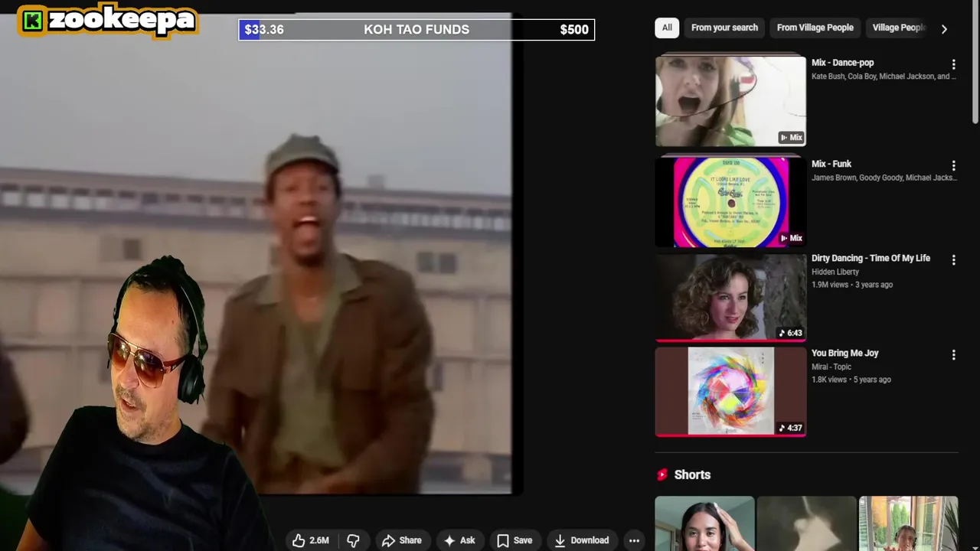Click the James Brown, Goody Goody artists line

(884, 178)
